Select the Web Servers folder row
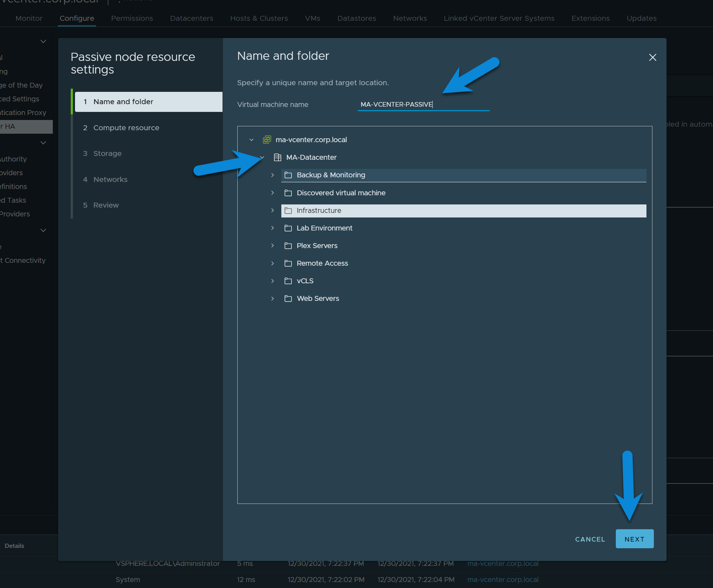 pos(464,298)
